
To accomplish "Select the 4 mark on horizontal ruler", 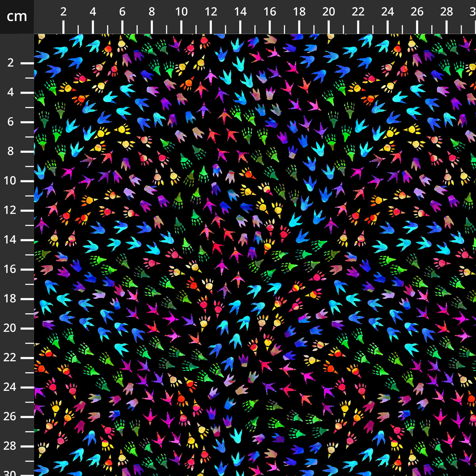I will coord(93,12).
